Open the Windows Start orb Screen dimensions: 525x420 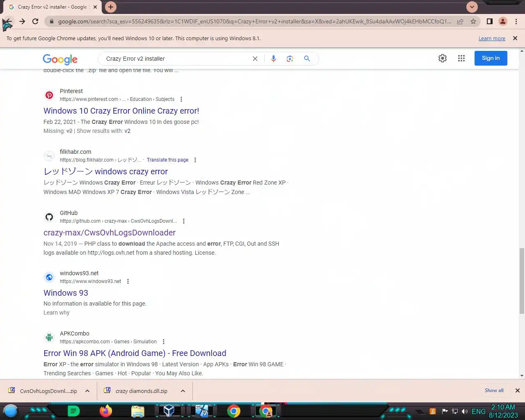(11, 411)
